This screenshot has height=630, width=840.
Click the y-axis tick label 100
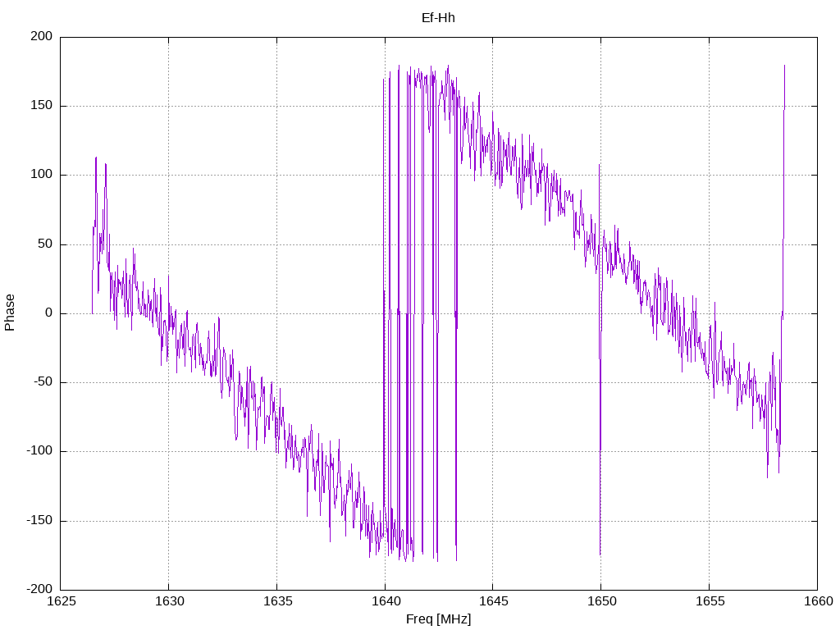pos(42,175)
